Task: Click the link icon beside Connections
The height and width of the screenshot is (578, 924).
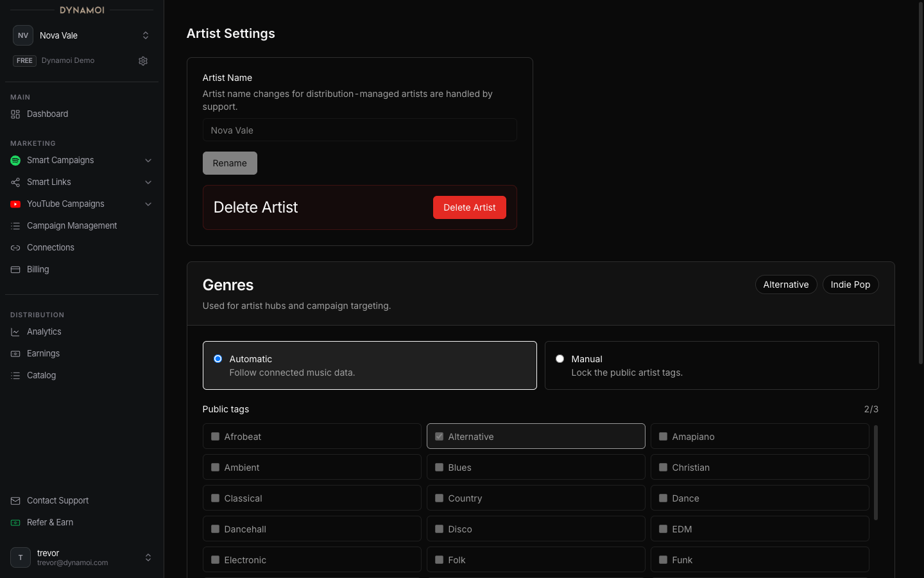Action: [x=15, y=248]
